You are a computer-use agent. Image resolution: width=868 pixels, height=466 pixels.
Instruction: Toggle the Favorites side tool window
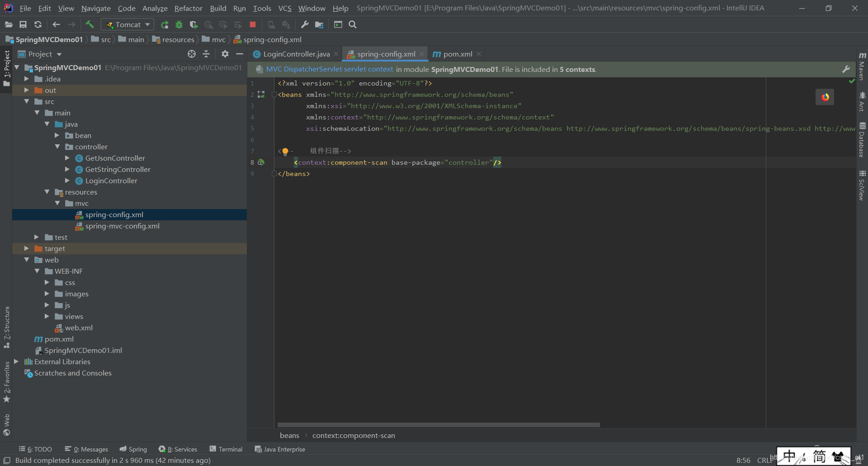point(6,382)
